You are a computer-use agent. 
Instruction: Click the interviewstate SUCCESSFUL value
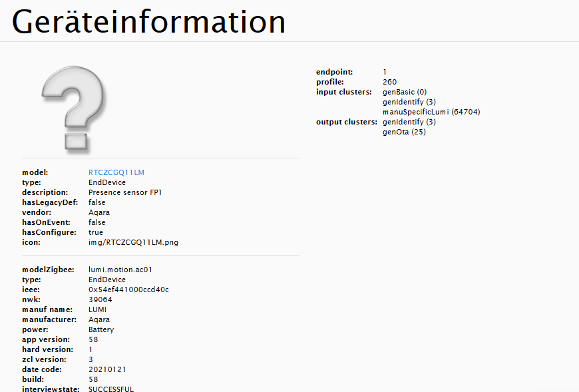tap(110, 389)
